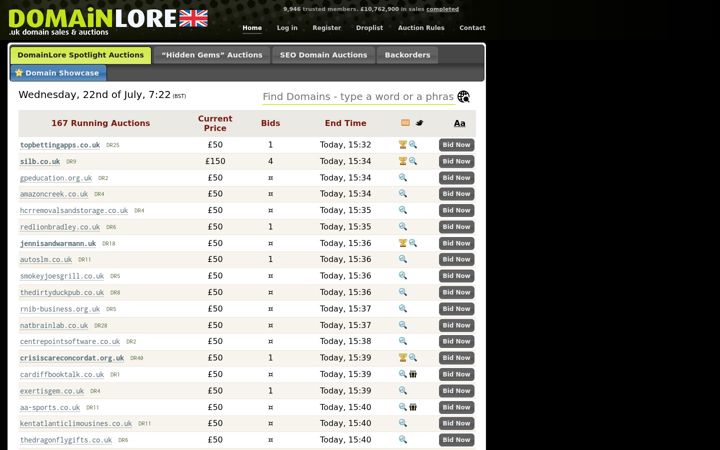Click the Bids column header
720x450 pixels.
pyautogui.click(x=270, y=123)
